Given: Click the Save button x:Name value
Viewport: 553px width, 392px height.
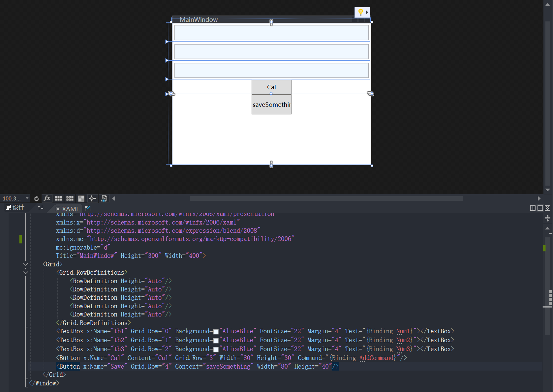Looking at the screenshot, I should coord(117,367).
